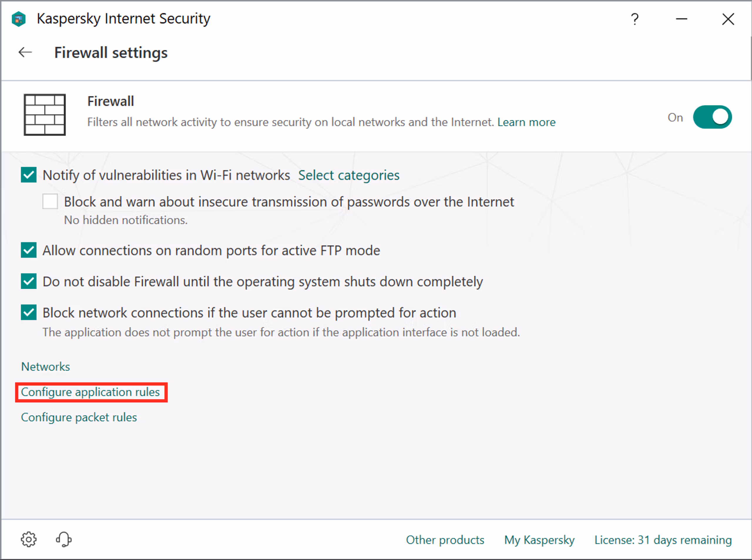Turn off the Firewall toggle switch
Viewport: 752px width, 560px height.
tap(712, 117)
